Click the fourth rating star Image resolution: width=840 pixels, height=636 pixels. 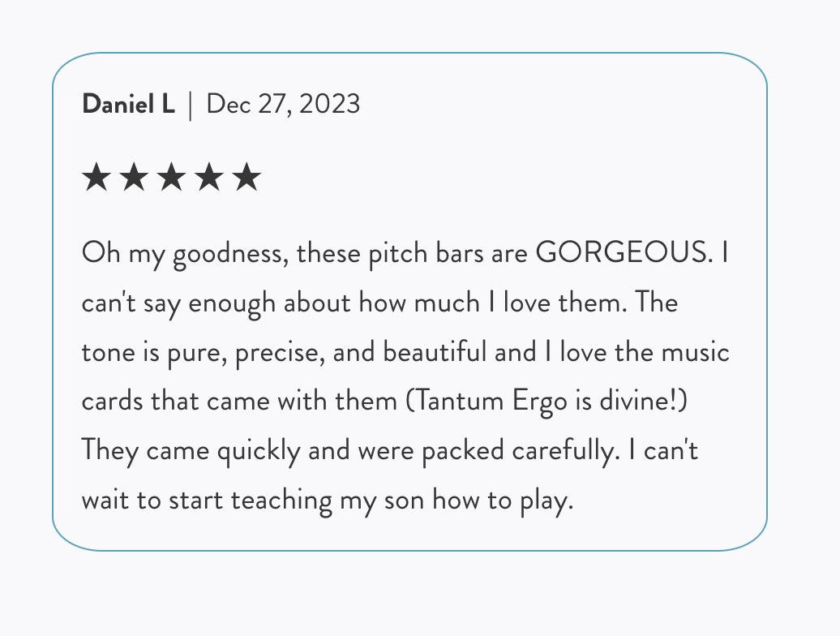[x=208, y=177]
